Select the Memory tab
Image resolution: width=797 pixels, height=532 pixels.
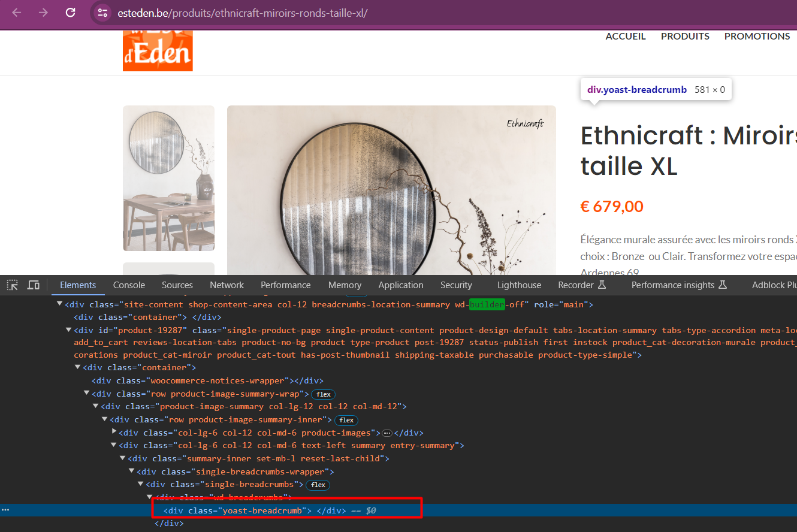345,285
